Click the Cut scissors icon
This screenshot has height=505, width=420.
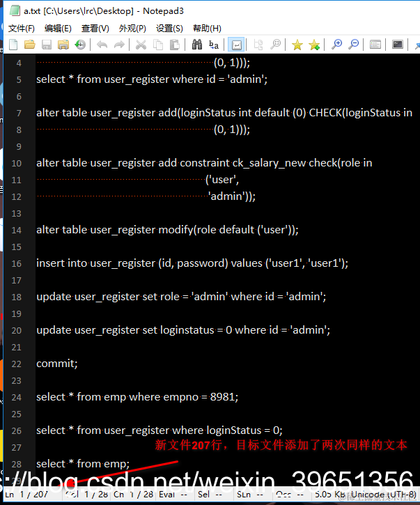pyautogui.click(x=141, y=45)
